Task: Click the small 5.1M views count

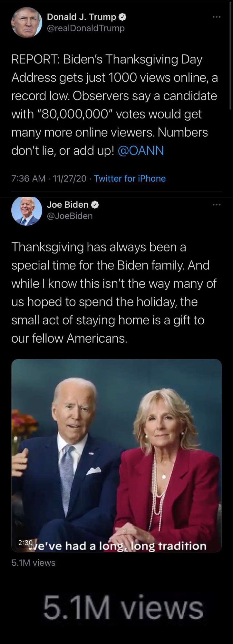Action: (33, 563)
